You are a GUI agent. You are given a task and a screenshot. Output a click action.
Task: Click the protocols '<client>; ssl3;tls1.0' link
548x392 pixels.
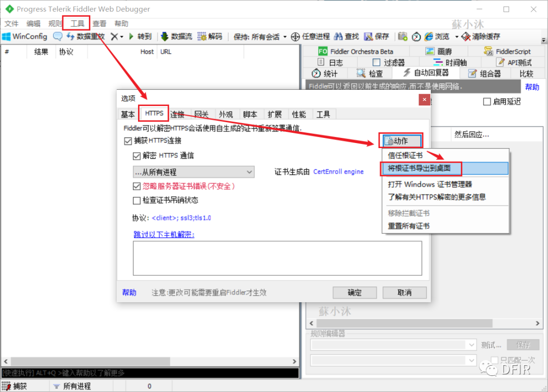pyautogui.click(x=181, y=218)
